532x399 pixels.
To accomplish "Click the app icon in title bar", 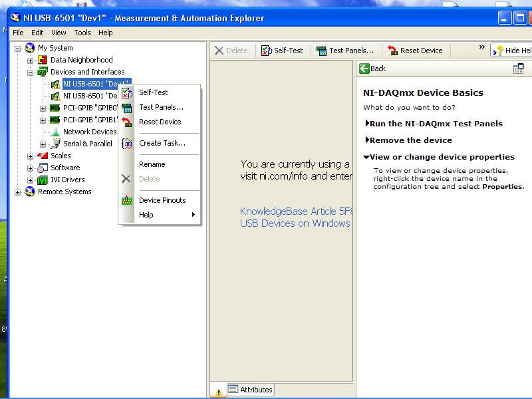I will pyautogui.click(x=15, y=17).
